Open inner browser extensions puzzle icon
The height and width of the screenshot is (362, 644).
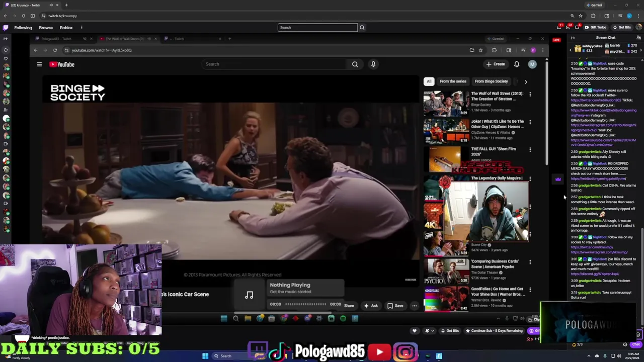pyautogui.click(x=494, y=50)
